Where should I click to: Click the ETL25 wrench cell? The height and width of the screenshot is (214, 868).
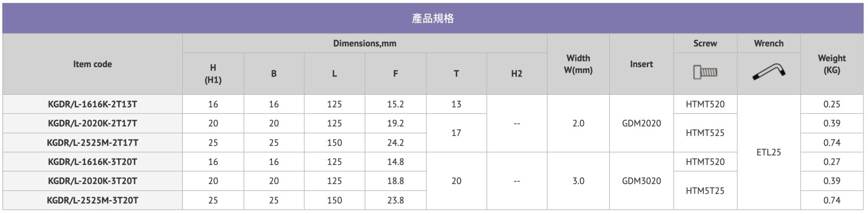(x=768, y=153)
